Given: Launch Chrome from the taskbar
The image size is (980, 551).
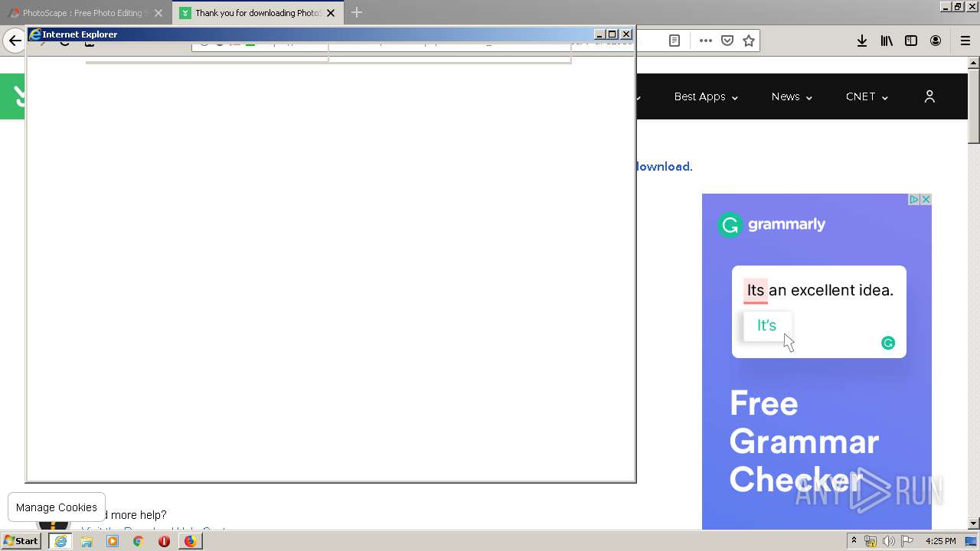Looking at the screenshot, I should (139, 541).
